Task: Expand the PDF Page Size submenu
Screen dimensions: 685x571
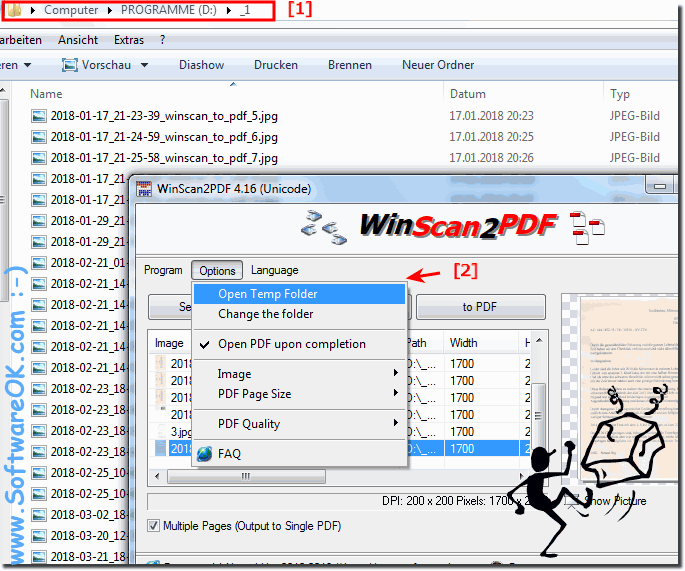Action: click(299, 394)
